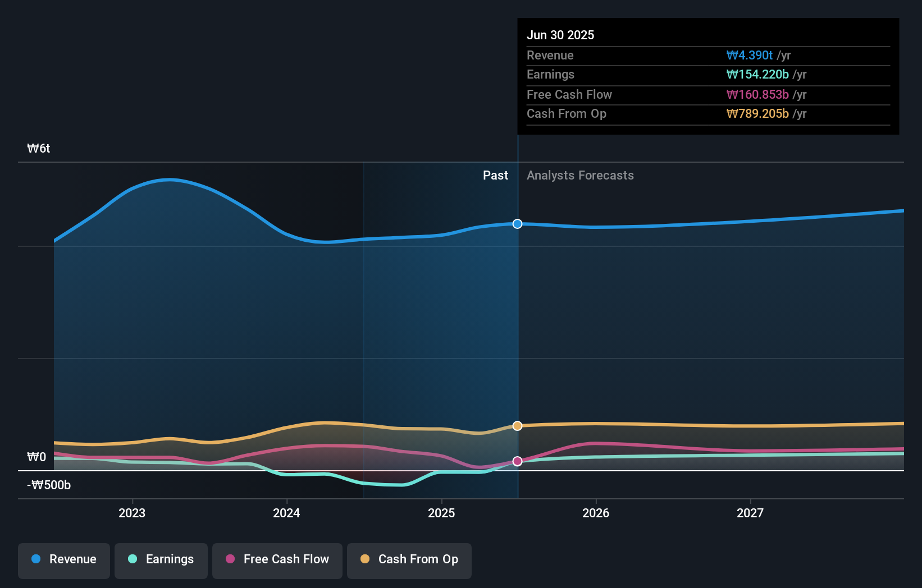Toggle the Revenue series visibility
Image resolution: width=922 pixels, height=588 pixels.
[63, 560]
